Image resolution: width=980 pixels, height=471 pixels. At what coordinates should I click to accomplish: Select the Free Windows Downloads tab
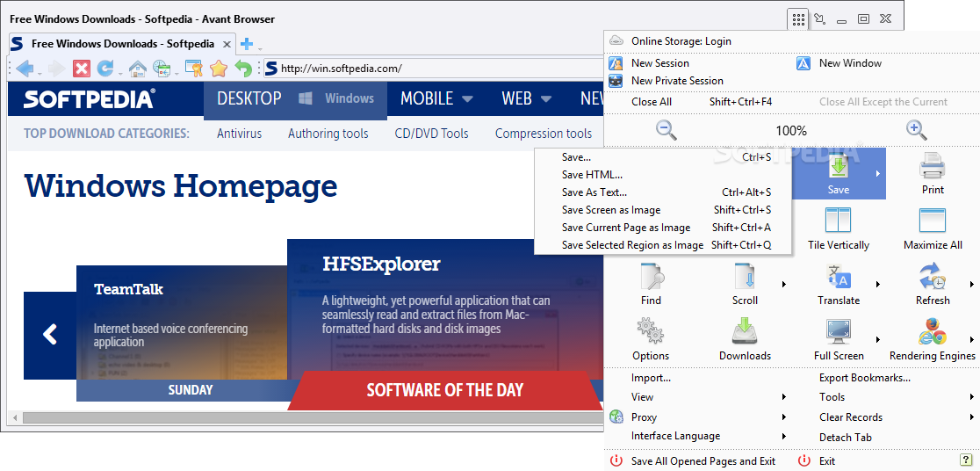pyautogui.click(x=123, y=44)
